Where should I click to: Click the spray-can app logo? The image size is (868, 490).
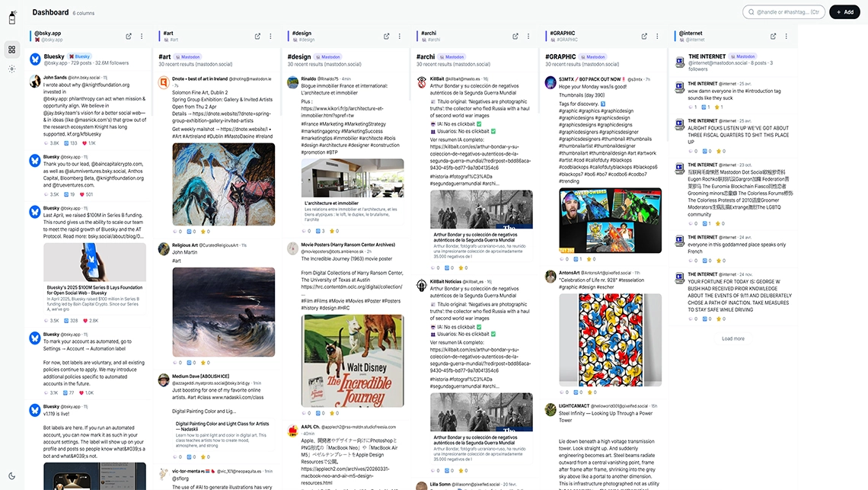(x=12, y=18)
